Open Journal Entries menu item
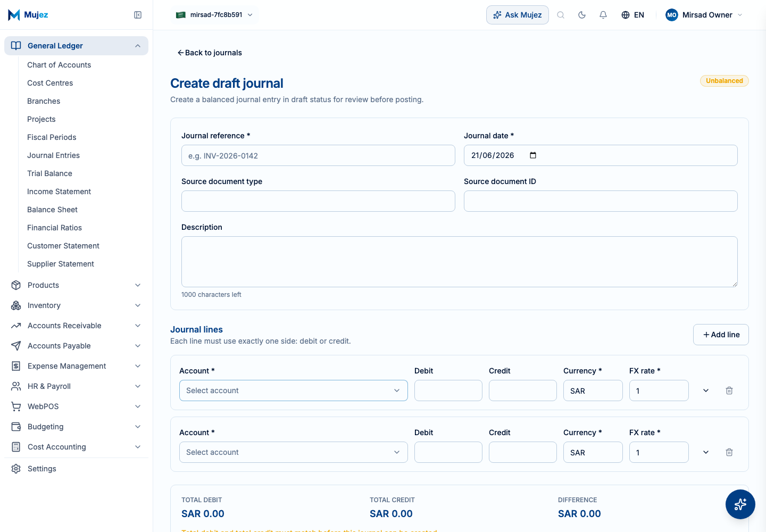766x532 pixels. tap(53, 155)
